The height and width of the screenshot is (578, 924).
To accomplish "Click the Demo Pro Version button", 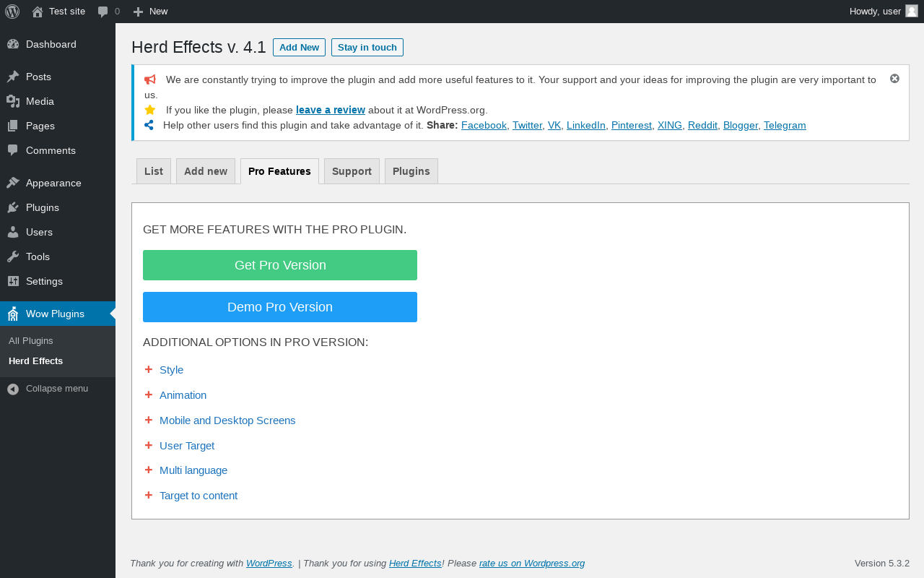I will 280,307.
